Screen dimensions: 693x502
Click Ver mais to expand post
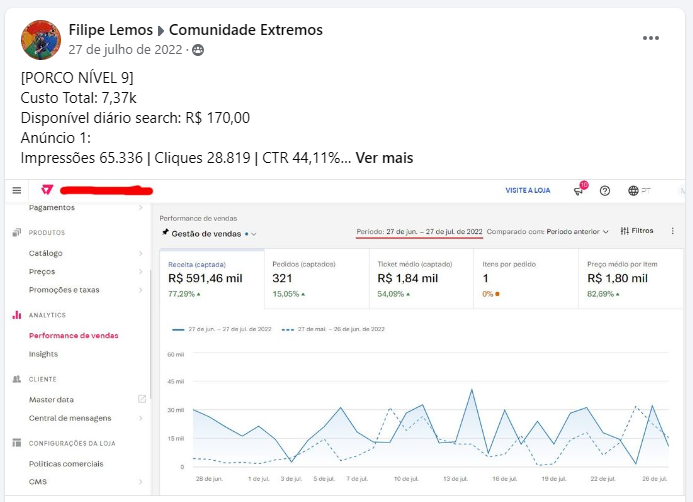click(x=384, y=158)
